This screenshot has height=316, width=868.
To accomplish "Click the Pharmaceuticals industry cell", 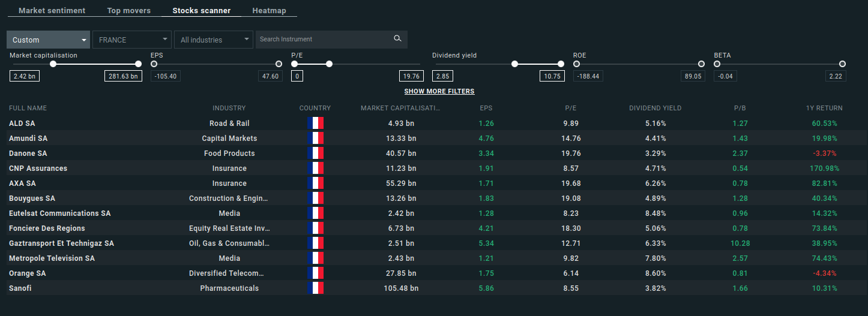I will tap(229, 288).
